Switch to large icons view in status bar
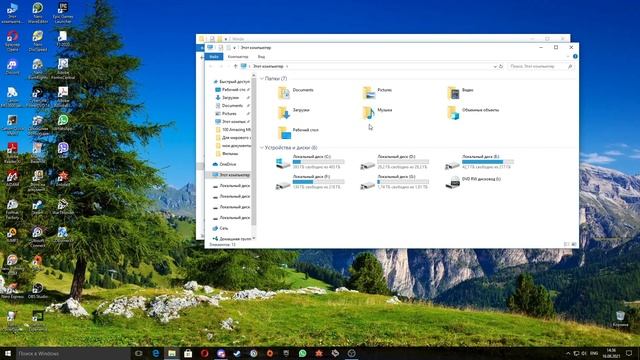Viewport: 640px width, 360px height. coord(574,244)
